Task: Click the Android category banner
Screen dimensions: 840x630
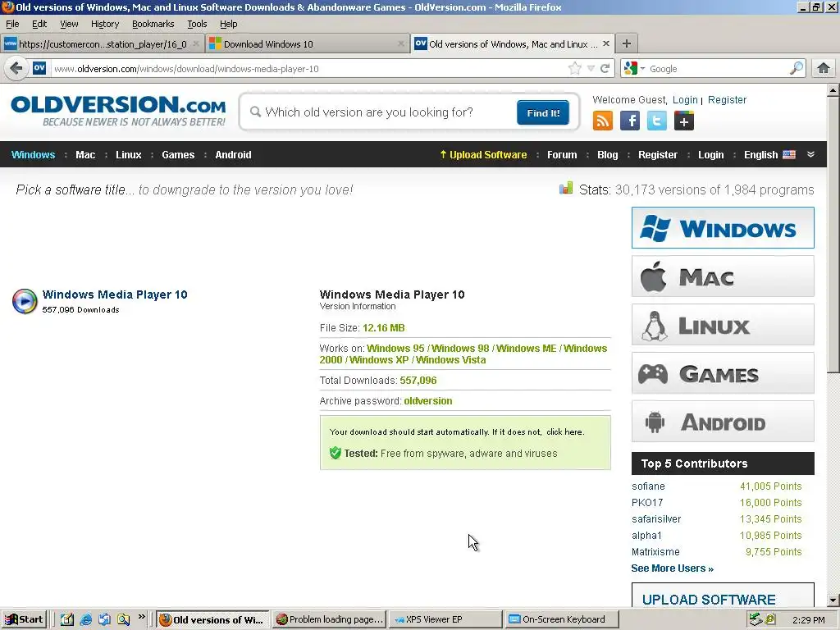Action: (x=723, y=422)
